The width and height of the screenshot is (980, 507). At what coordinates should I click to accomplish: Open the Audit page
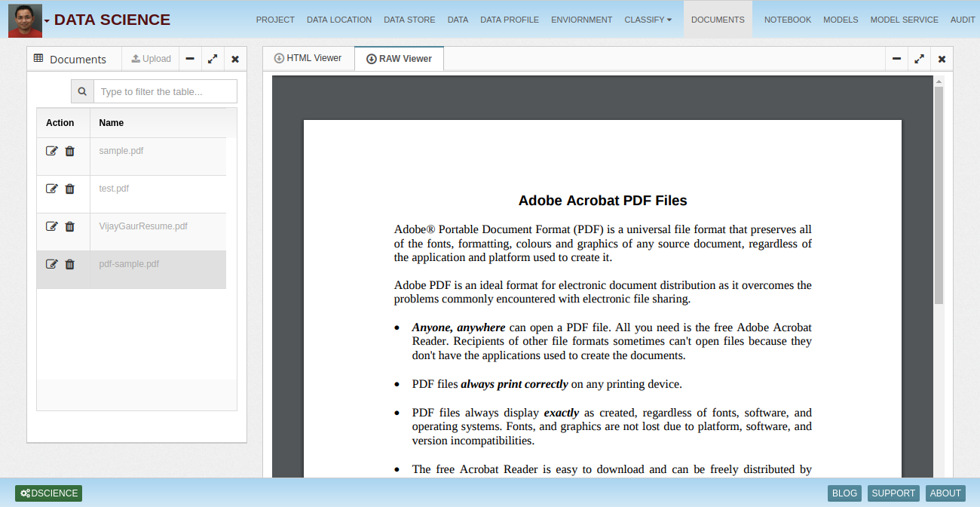(x=963, y=20)
